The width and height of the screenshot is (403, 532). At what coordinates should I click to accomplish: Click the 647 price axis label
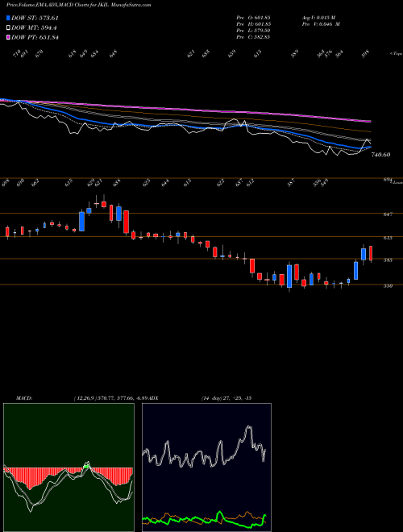click(x=388, y=214)
